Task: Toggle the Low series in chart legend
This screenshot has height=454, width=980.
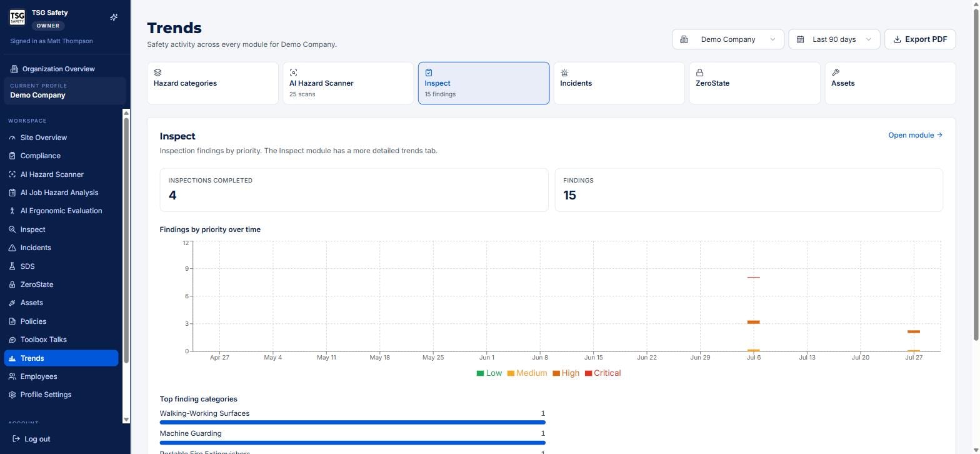Action: tap(489, 373)
